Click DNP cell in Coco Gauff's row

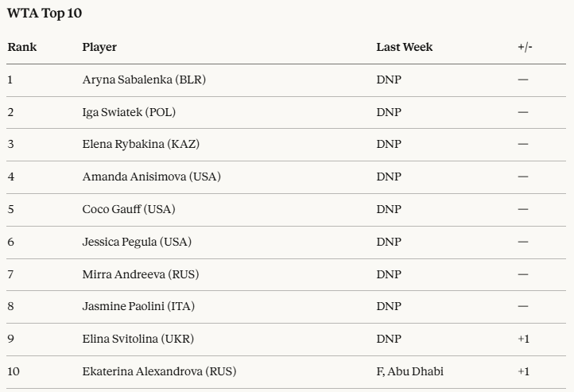tap(389, 209)
